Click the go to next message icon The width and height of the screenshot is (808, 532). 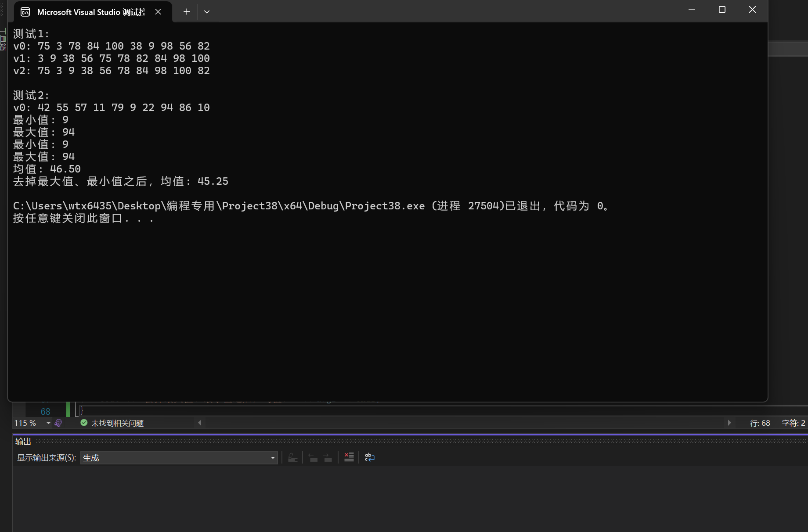pos(328,457)
